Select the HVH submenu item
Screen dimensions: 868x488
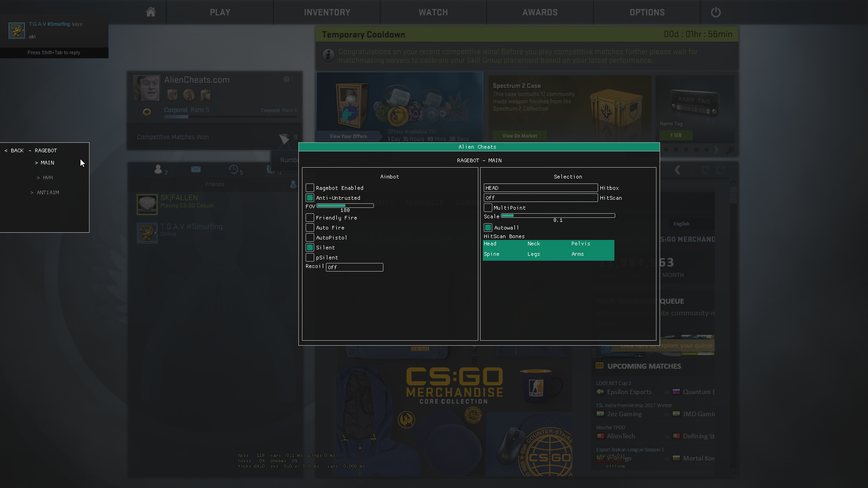pos(47,178)
